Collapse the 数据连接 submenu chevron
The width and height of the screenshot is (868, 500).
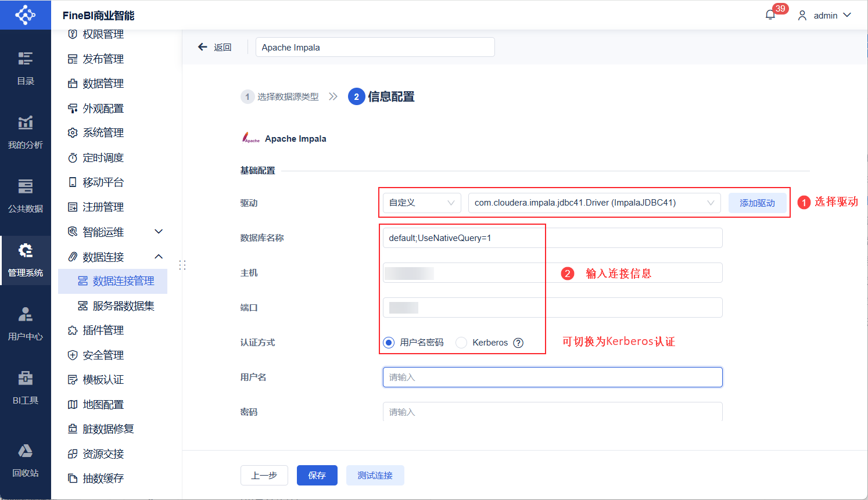159,257
